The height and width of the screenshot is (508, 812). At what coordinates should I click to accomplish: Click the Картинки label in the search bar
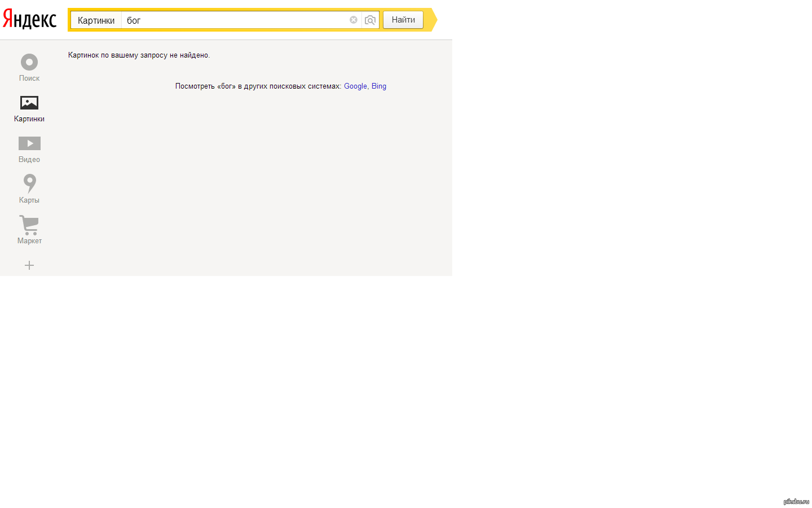click(96, 20)
